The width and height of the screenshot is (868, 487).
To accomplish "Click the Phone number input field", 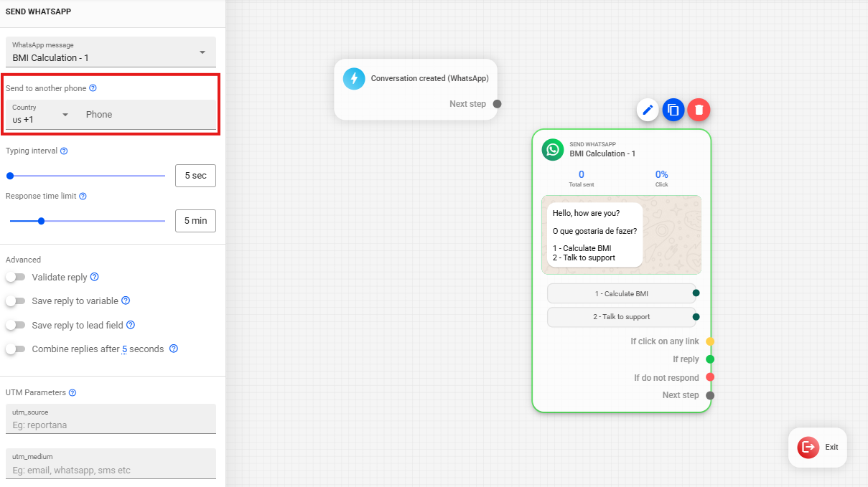I will tap(148, 115).
